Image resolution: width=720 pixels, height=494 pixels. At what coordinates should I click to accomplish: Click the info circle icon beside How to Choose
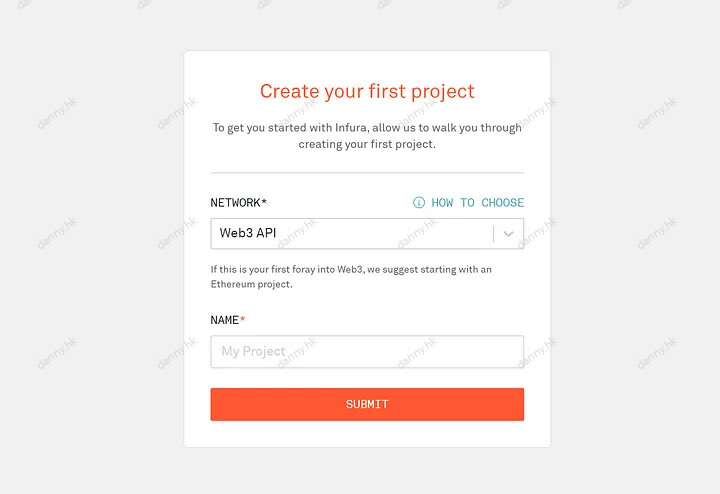click(419, 202)
